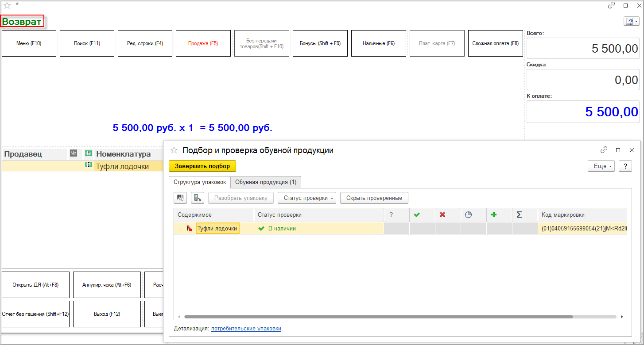
Task: Click Выход (F12) button
Action: click(x=107, y=314)
